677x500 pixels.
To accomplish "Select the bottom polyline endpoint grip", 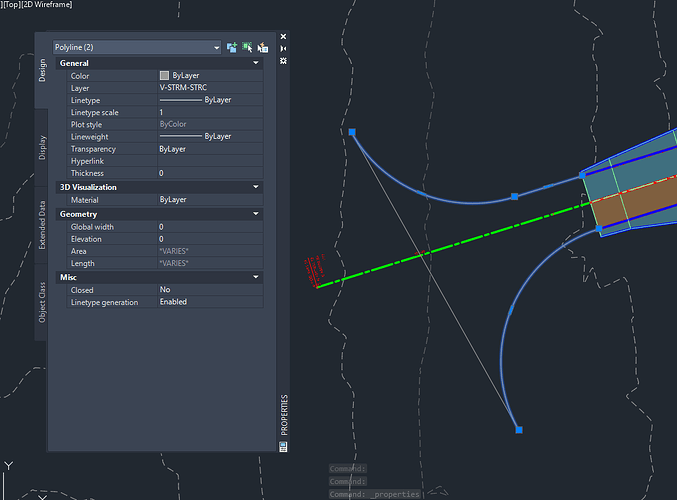I will click(x=519, y=430).
